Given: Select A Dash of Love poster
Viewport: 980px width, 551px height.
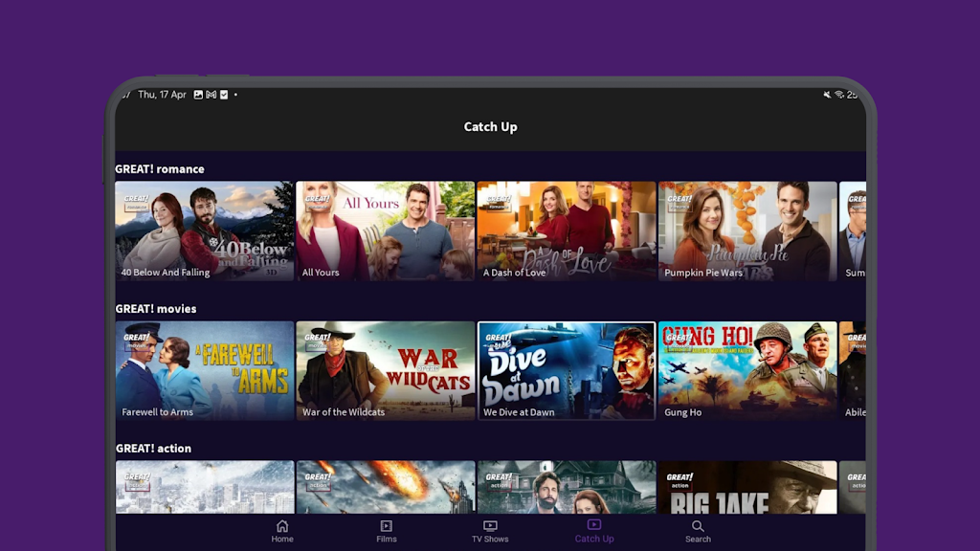Looking at the screenshot, I should coord(567,231).
